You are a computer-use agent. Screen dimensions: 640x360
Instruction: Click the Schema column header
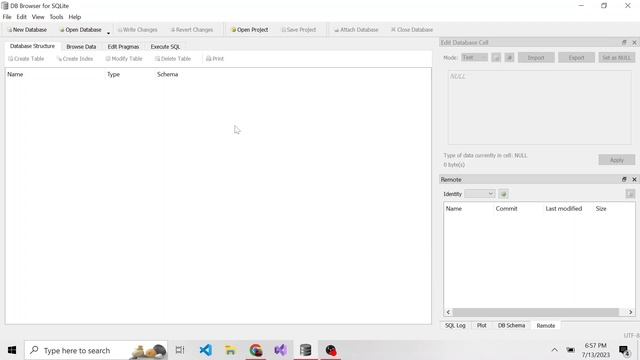click(x=167, y=74)
